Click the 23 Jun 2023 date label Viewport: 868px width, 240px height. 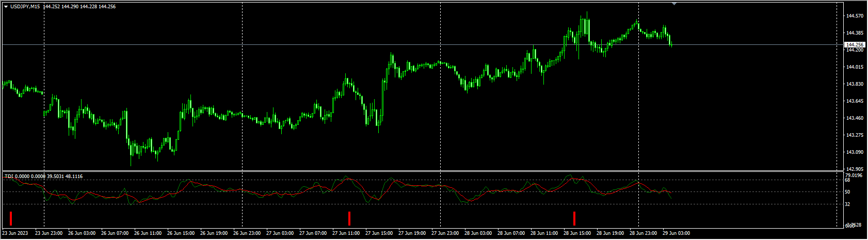tap(15, 233)
